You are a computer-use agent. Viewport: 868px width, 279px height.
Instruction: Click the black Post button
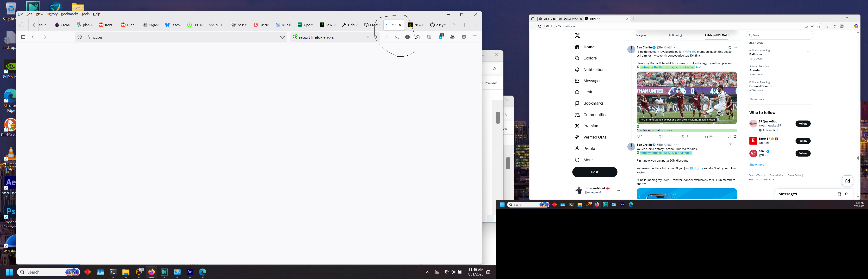click(595, 172)
